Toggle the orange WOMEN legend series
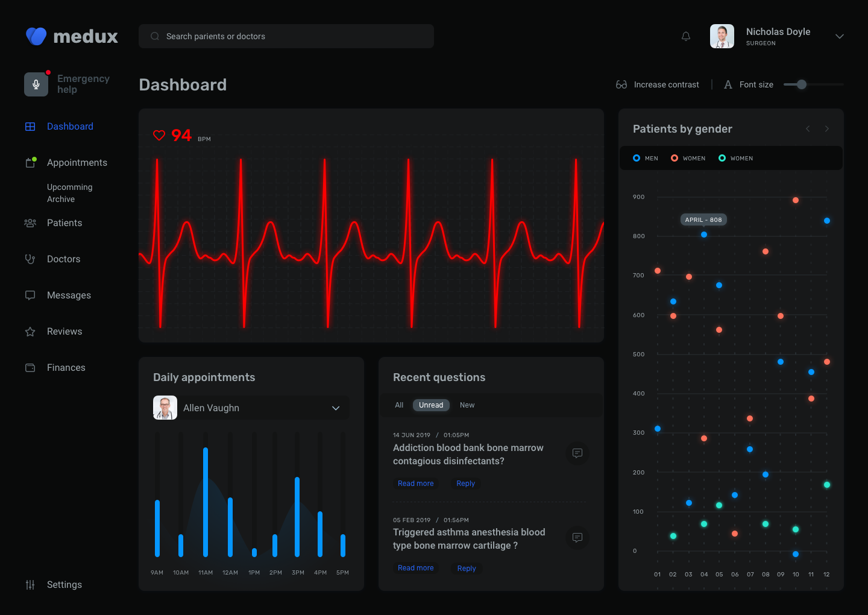868x615 pixels. 688,158
